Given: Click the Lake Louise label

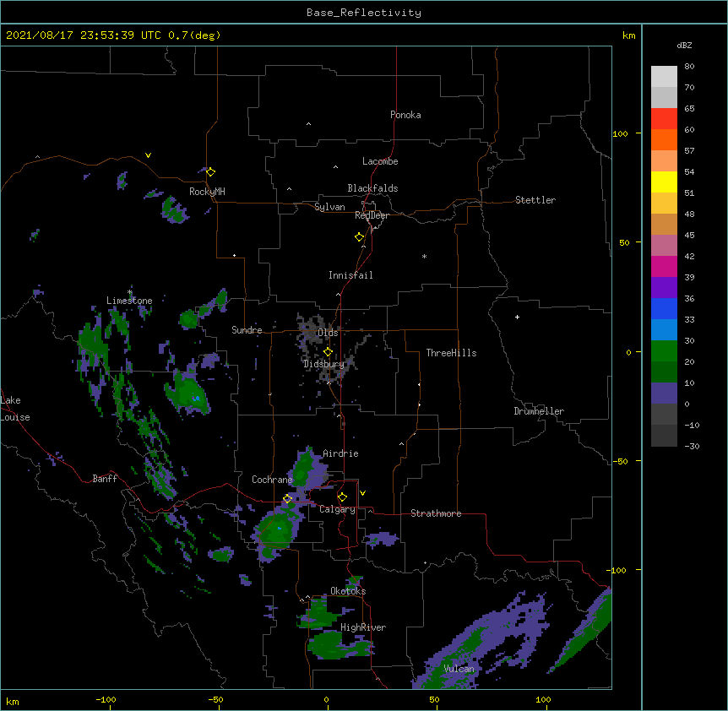Looking at the screenshot, I should click(15, 409).
